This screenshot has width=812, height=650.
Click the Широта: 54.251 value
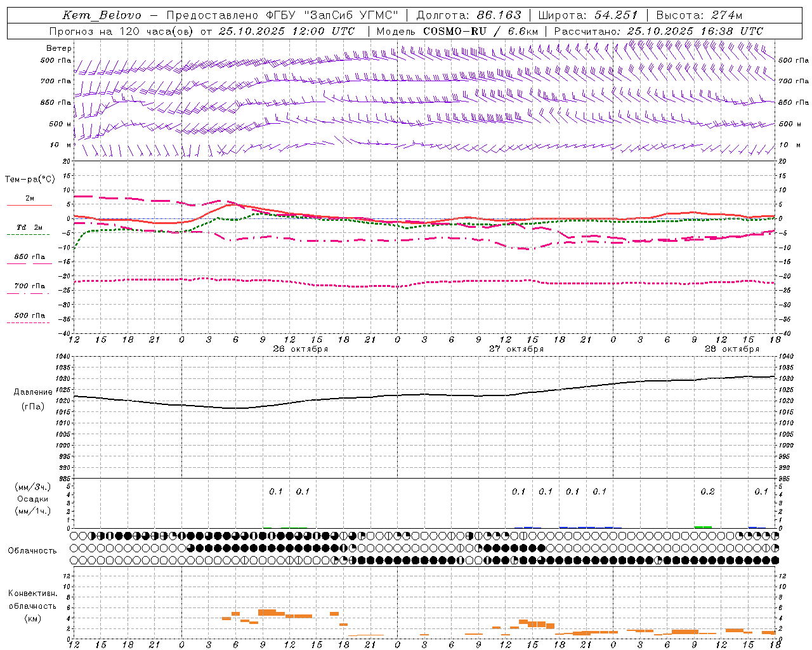point(587,15)
